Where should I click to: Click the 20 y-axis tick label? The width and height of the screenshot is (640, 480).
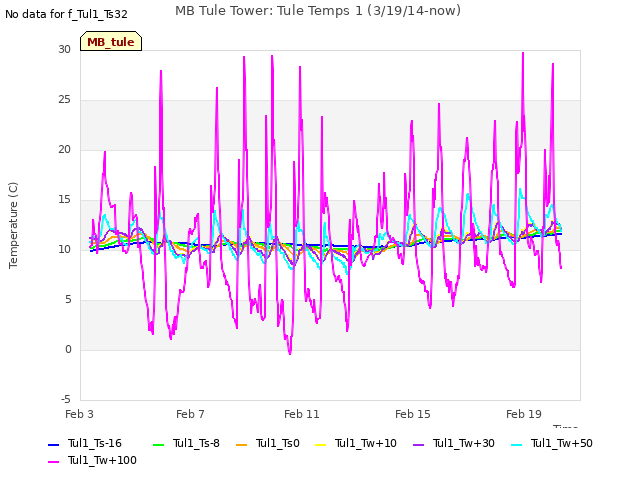[x=64, y=149]
